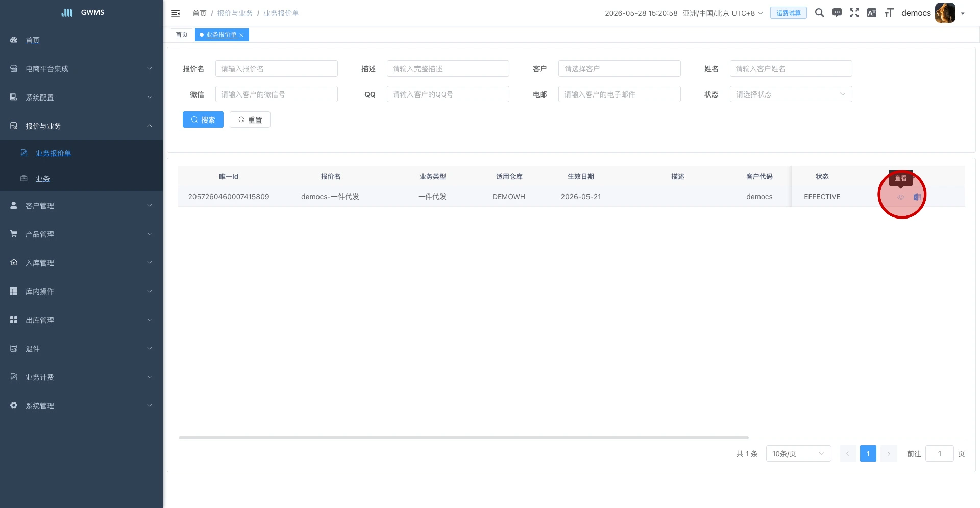Click the 客户管理 person icon
The image size is (980, 508).
tap(14, 205)
